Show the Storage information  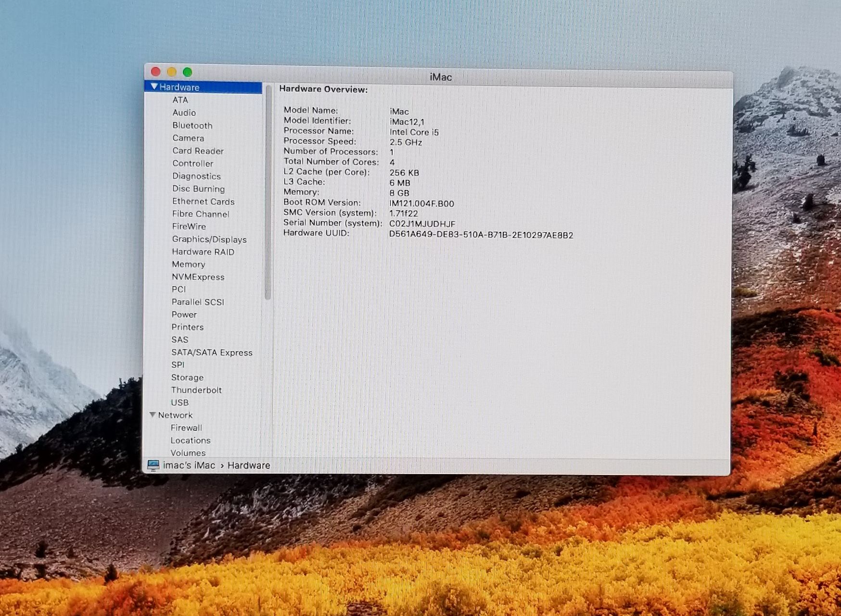(x=187, y=377)
